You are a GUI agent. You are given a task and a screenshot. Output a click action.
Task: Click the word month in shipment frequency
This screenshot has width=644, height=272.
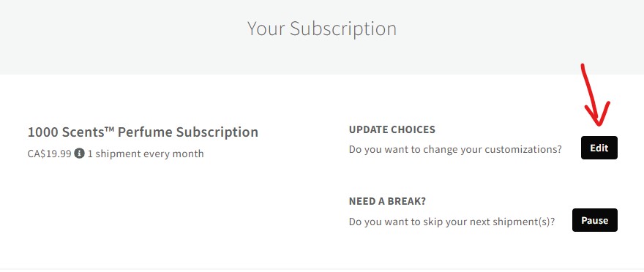coord(190,154)
